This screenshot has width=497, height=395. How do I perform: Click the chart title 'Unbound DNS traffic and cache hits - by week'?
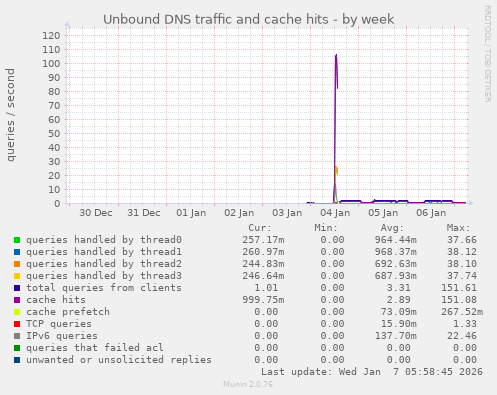pyautogui.click(x=249, y=19)
